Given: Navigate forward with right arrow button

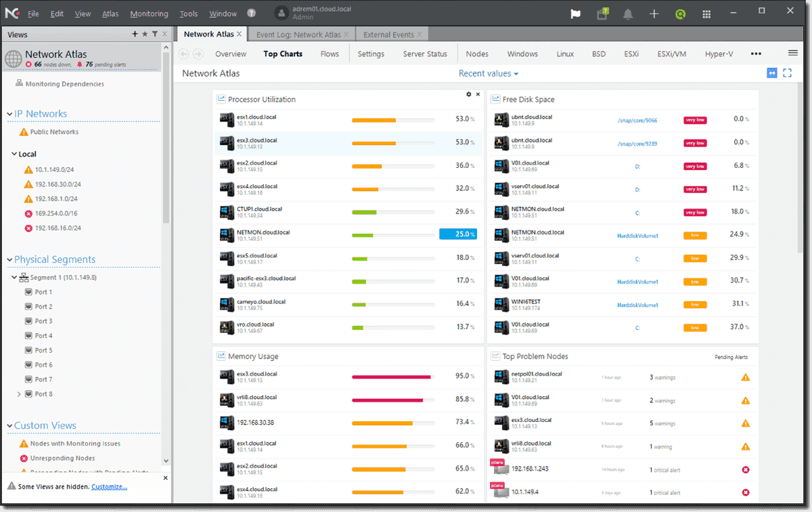Looking at the screenshot, I should pyautogui.click(x=198, y=54).
